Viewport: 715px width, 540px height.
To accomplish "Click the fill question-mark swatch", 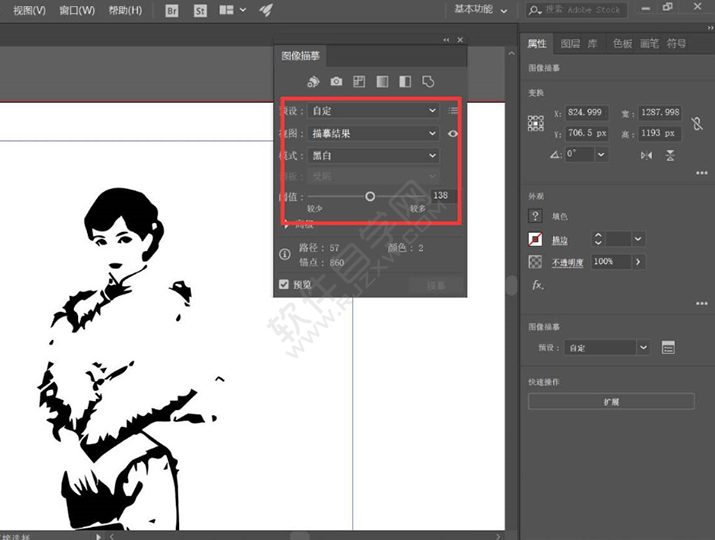I will point(535,216).
